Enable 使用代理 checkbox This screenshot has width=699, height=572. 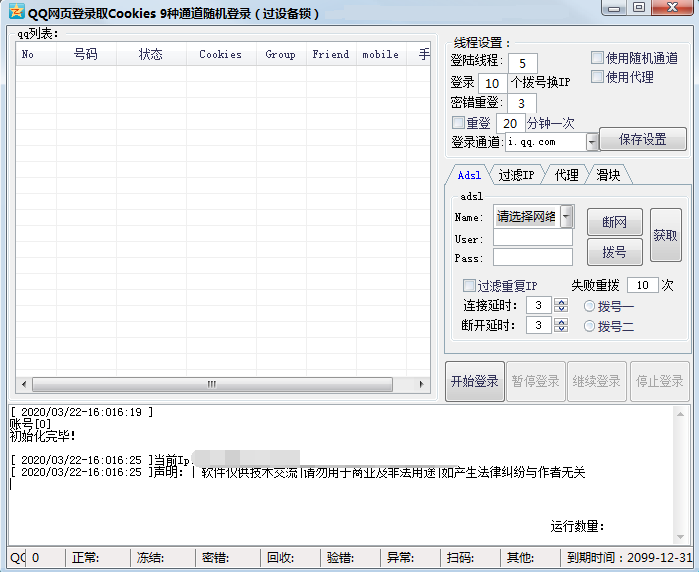click(597, 77)
